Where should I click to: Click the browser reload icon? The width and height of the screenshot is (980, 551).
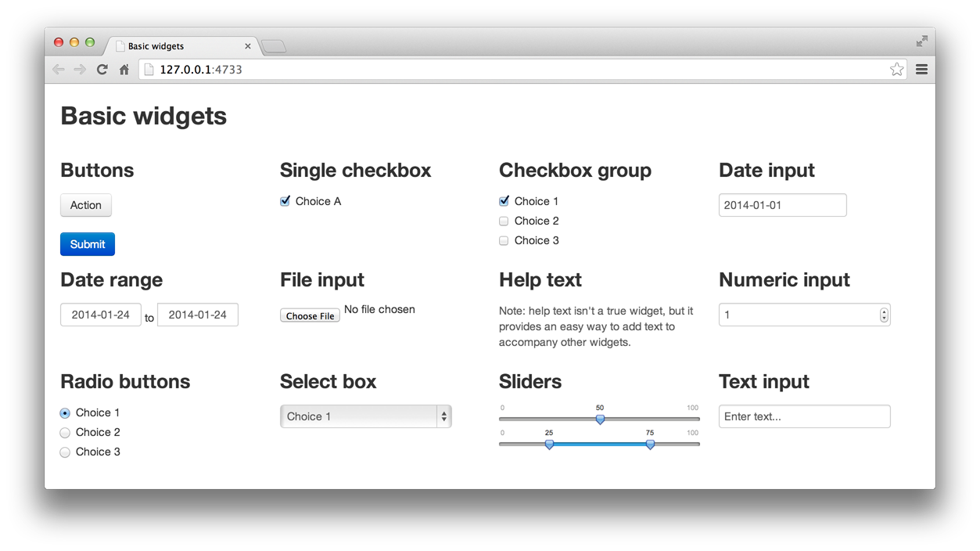click(x=102, y=70)
